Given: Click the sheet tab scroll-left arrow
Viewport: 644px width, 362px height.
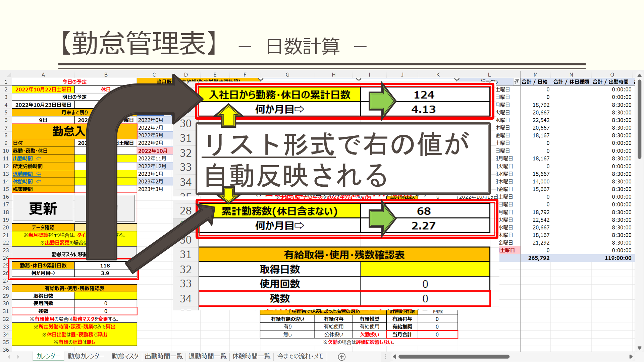Looking at the screenshot, I should (9, 357).
